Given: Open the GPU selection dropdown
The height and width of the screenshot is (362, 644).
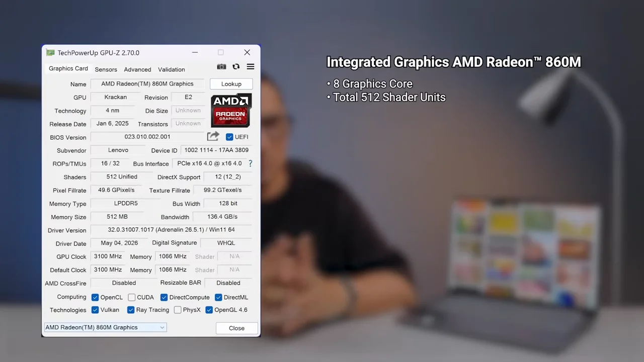Looking at the screenshot, I should click(105, 327).
